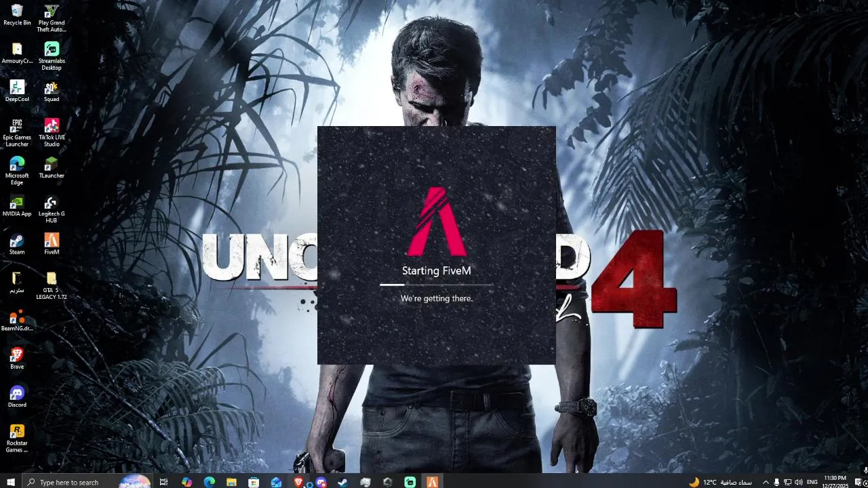Viewport: 868px width, 488px height.
Task: Select the BeamNG.drive desktop shortcut
Action: coord(17,321)
